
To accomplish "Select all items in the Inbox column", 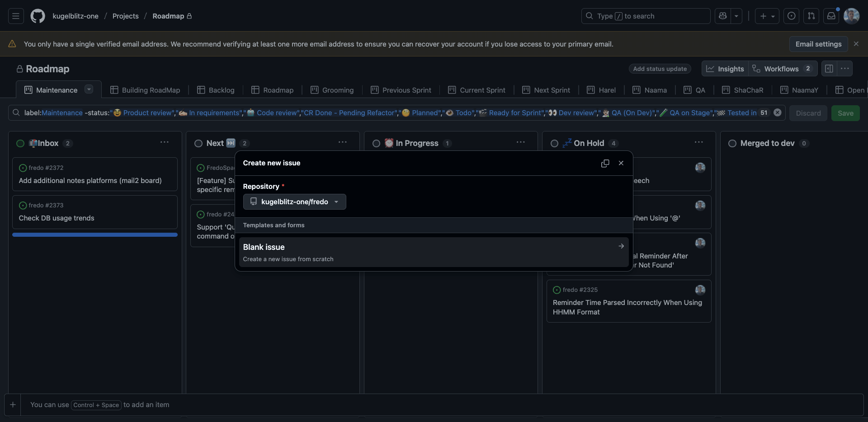I will 20,143.
